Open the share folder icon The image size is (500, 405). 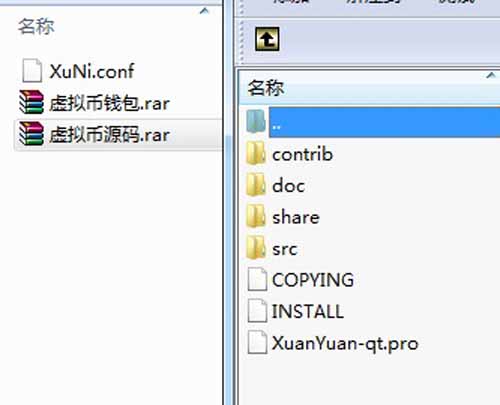[x=256, y=217]
